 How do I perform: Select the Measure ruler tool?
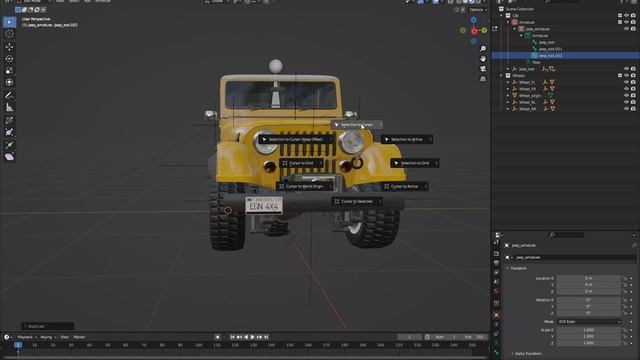click(x=9, y=107)
